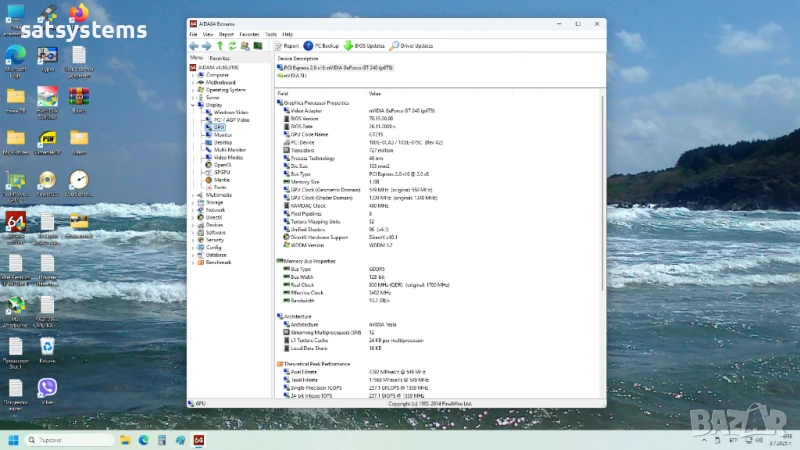This screenshot has width=800, height=450.
Task: Open the Favorites menu in menu bar
Action: click(249, 34)
